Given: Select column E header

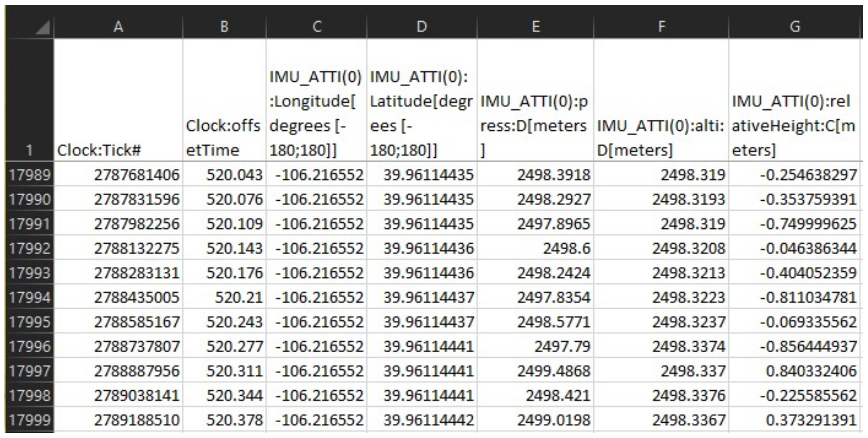Looking at the screenshot, I should 535,26.
